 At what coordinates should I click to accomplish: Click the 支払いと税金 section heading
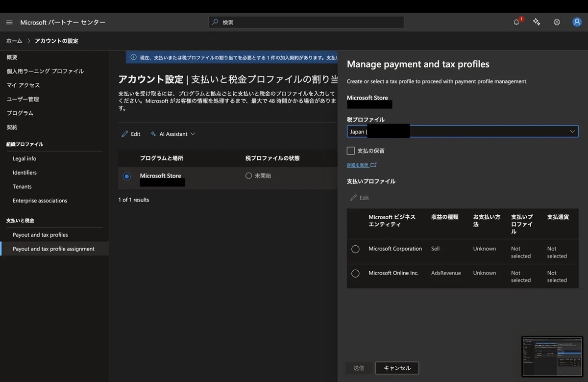click(20, 221)
